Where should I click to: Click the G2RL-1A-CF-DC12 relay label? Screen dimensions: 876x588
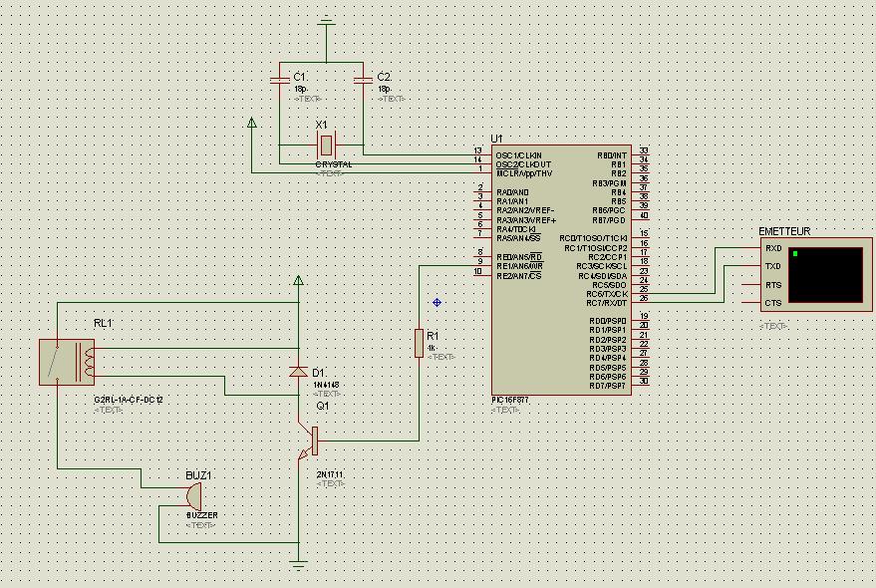[x=129, y=401]
